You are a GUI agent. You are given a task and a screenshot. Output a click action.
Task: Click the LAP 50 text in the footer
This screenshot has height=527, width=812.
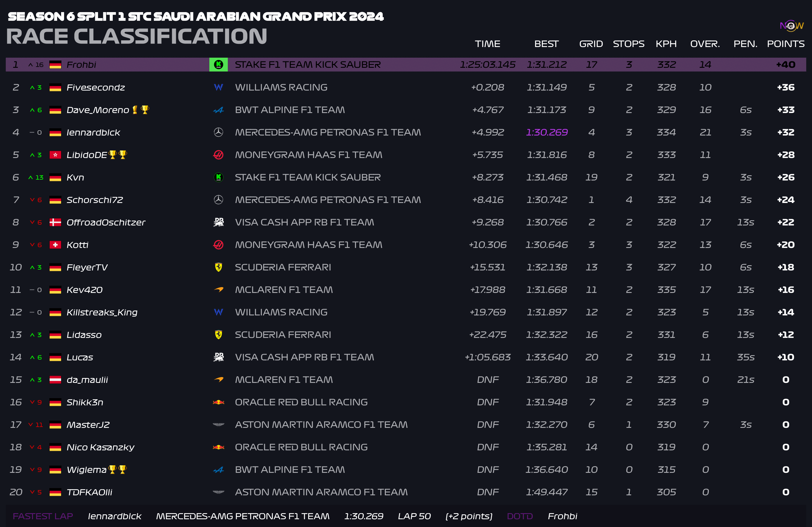pyautogui.click(x=414, y=516)
